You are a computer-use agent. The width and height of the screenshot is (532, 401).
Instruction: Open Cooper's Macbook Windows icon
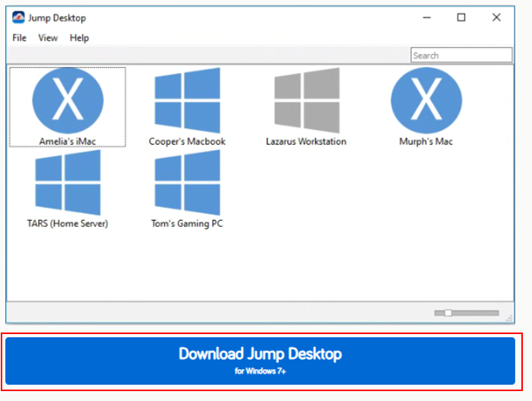(x=187, y=100)
